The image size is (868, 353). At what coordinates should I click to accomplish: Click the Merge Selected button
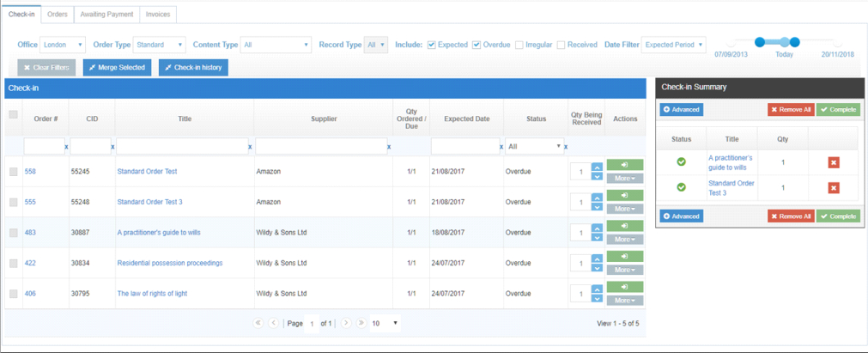pyautogui.click(x=117, y=68)
